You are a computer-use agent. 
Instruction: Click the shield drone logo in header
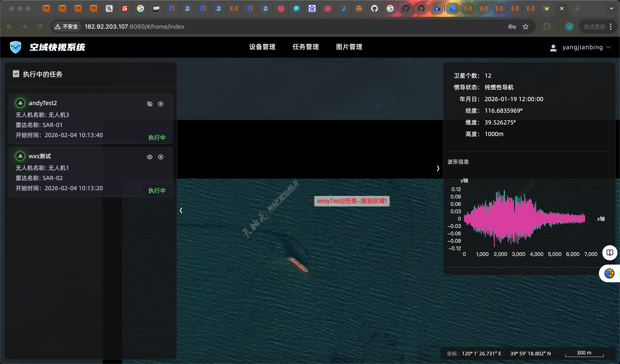tap(16, 47)
